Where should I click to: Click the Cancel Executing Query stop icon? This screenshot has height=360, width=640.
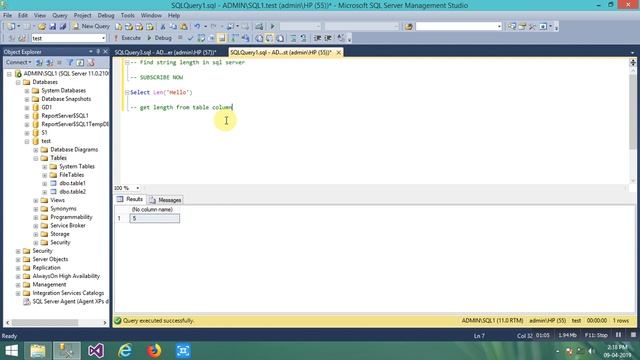coord(180,38)
